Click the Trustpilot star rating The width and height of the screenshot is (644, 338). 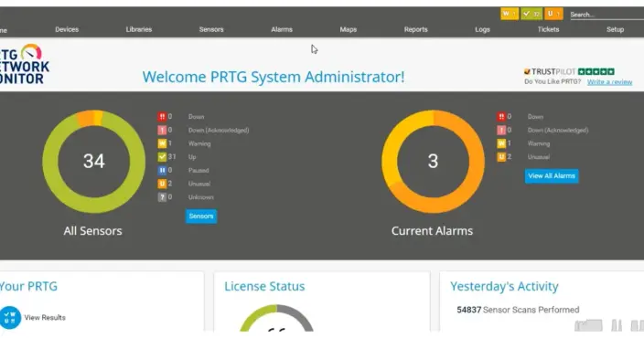pyautogui.click(x=596, y=71)
